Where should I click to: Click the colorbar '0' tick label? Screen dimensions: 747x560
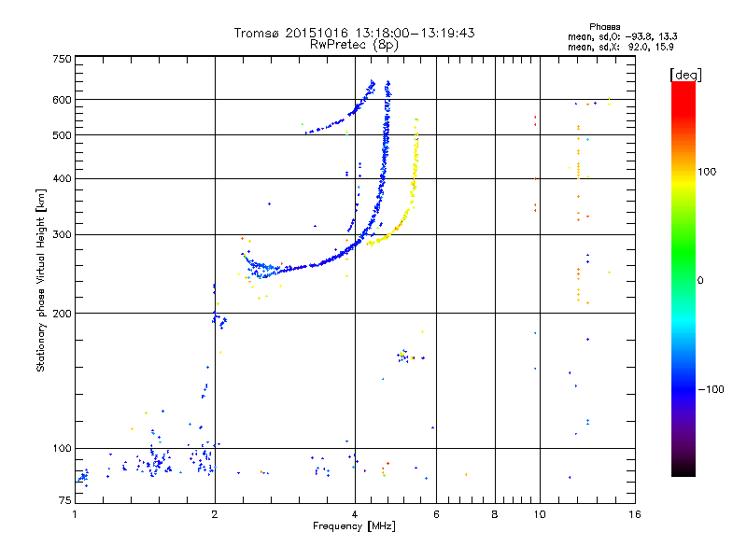[x=700, y=281]
